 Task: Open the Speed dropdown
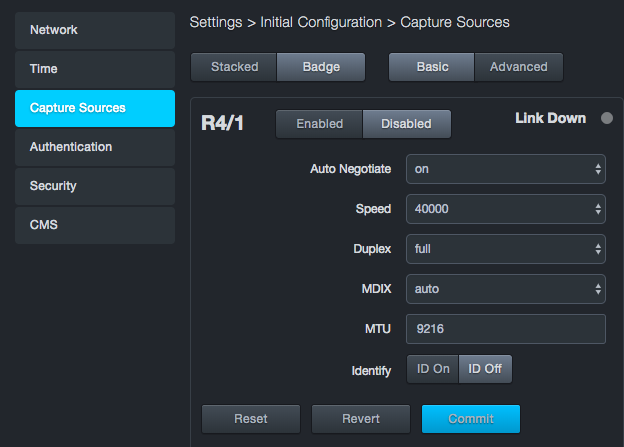[505, 209]
